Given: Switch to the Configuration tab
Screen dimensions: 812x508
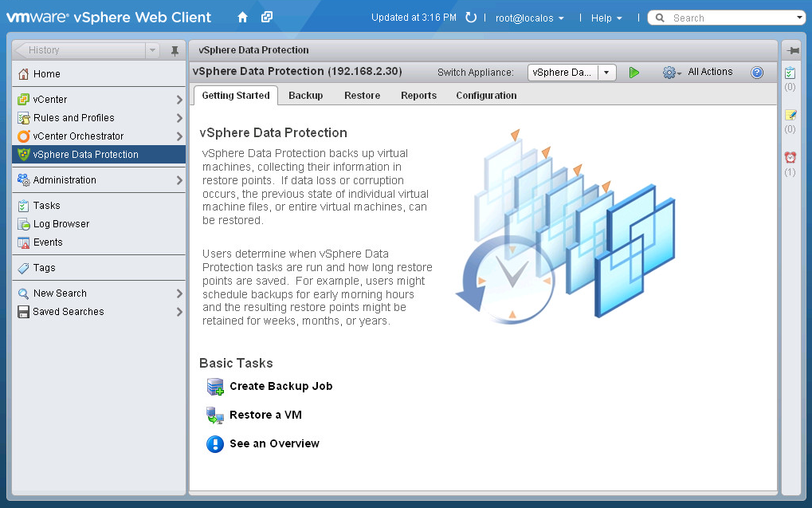Looking at the screenshot, I should click(x=486, y=96).
